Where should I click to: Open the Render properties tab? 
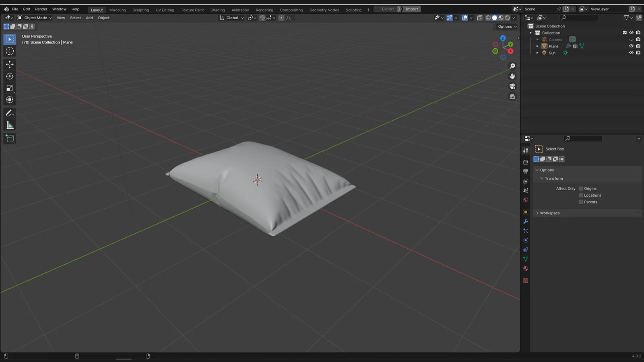[526, 162]
